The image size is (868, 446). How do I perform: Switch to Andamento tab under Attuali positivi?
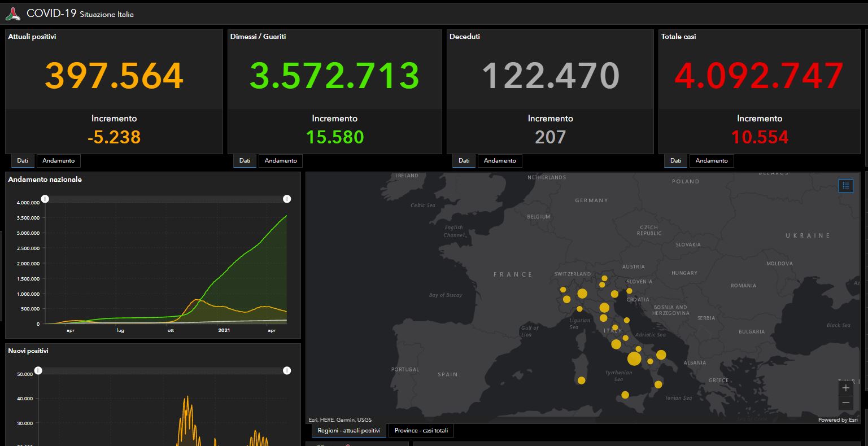tap(59, 160)
